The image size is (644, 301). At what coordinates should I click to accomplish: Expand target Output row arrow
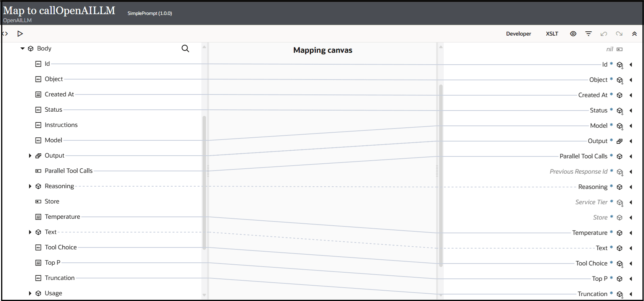[631, 141]
